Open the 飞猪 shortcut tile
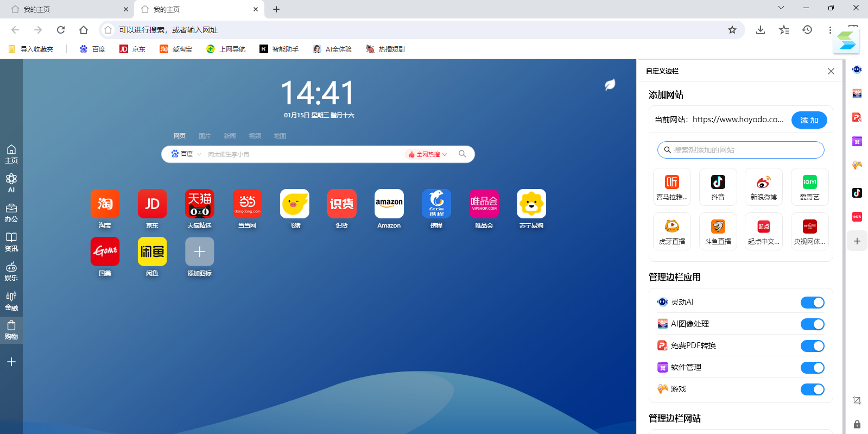This screenshot has height=434, width=868. [x=294, y=204]
